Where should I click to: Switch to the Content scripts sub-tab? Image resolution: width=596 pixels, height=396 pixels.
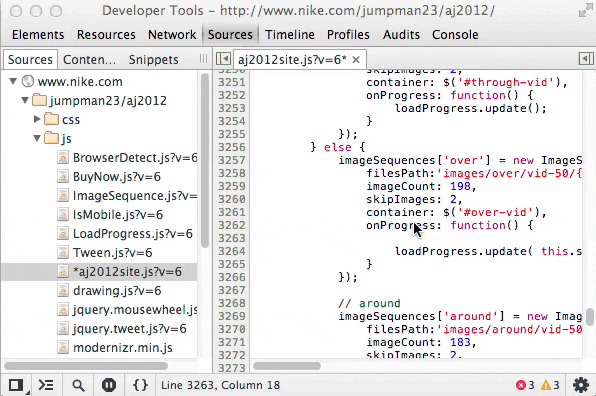click(x=89, y=60)
